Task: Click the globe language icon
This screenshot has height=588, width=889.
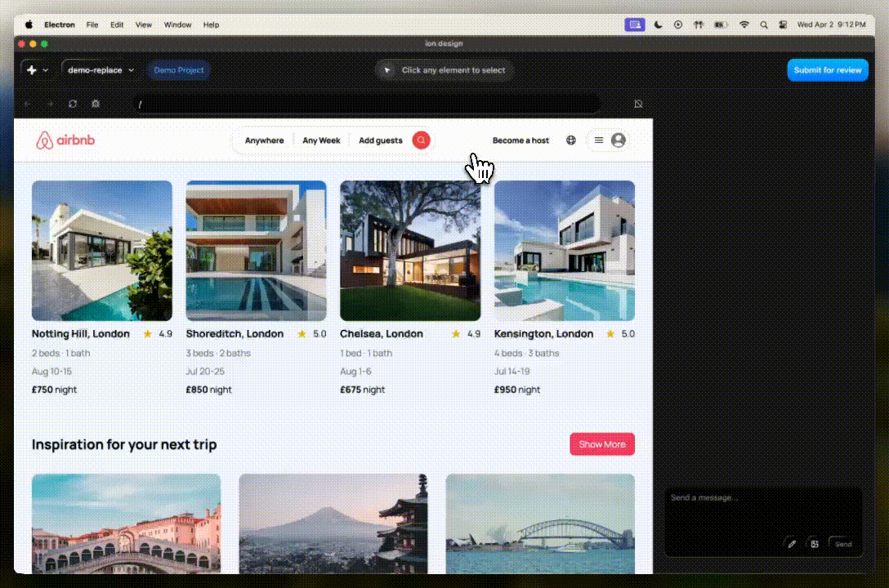Action: pyautogui.click(x=571, y=140)
